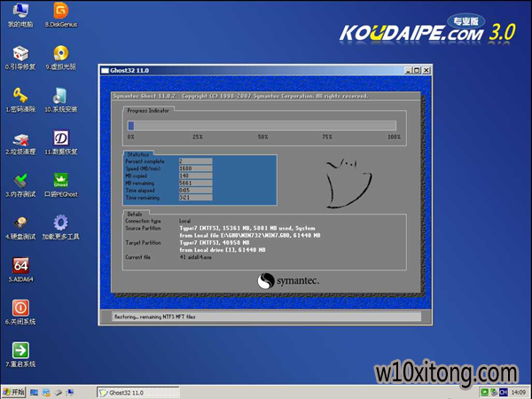Click the Speed (MB/min) value 1680
Viewport: 532px width, 399px height.
coord(195,168)
